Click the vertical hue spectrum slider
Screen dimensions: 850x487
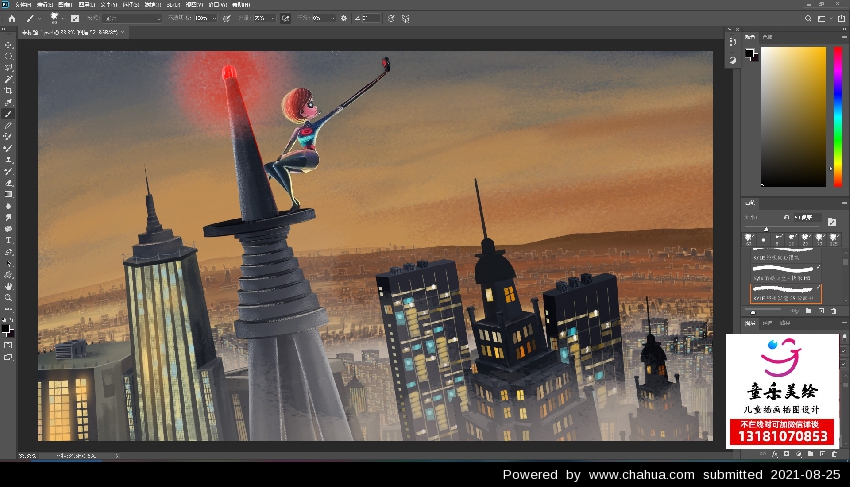(x=838, y=117)
